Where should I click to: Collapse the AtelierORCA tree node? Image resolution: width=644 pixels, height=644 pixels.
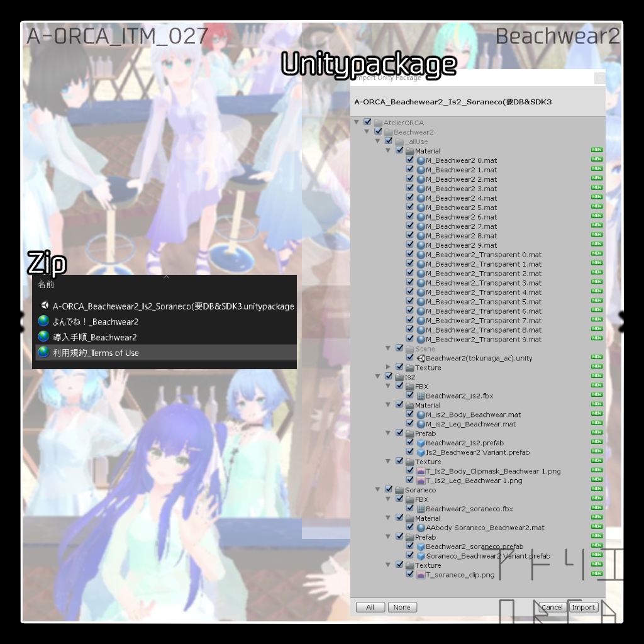(x=357, y=123)
